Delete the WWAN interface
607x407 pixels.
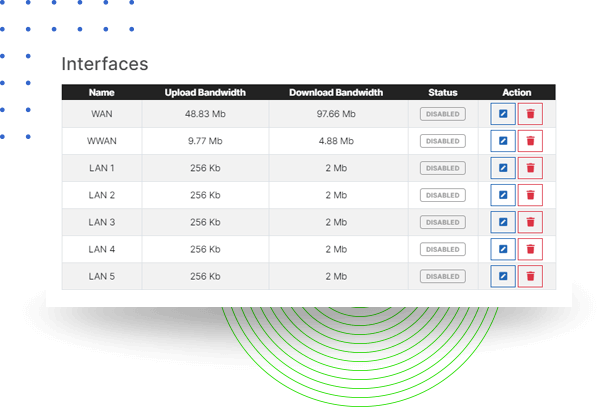(530, 141)
